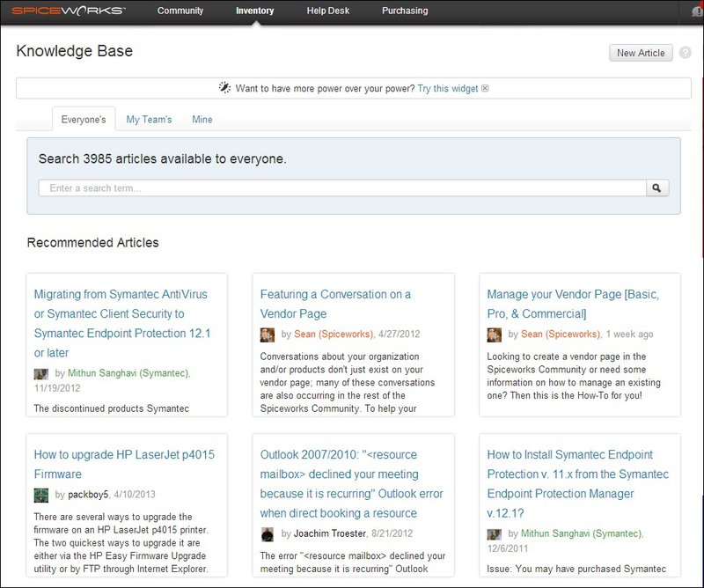
Task: Click Joachim Troester avatar thumbnail
Action: (x=268, y=534)
